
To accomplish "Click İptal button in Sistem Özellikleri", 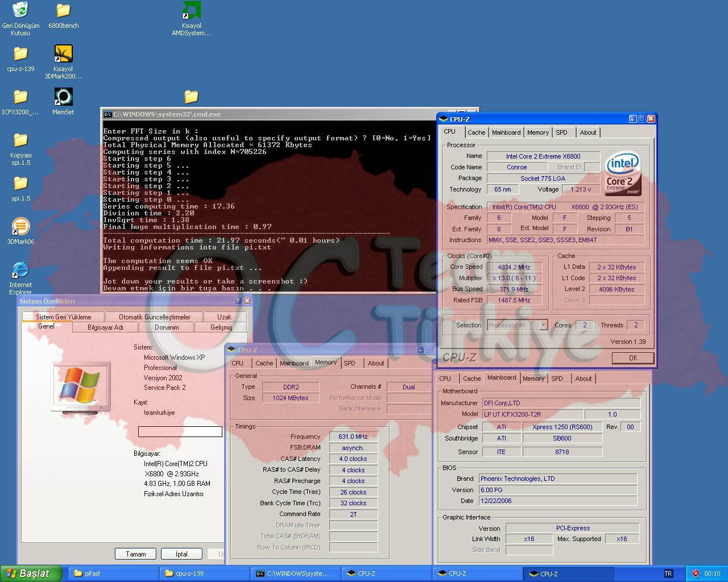I will pyautogui.click(x=181, y=554).
